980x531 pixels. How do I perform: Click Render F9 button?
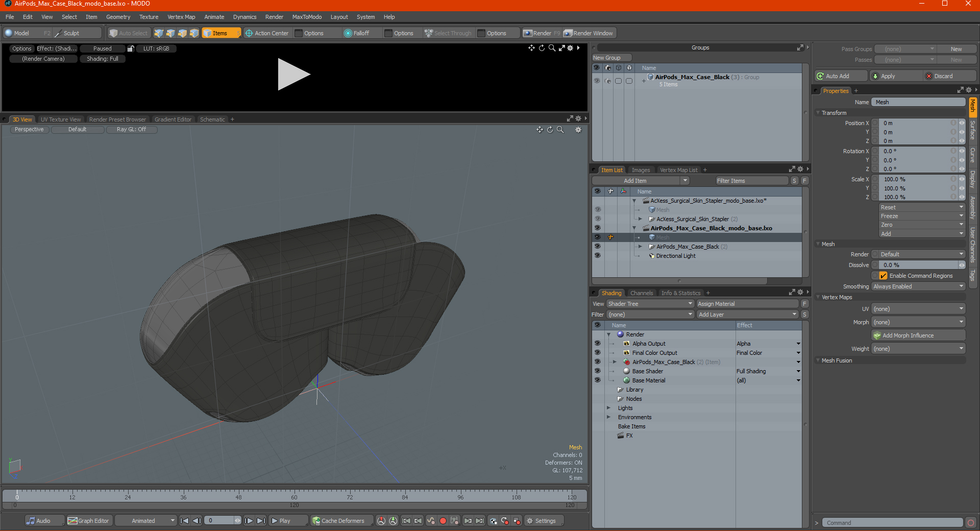542,33
